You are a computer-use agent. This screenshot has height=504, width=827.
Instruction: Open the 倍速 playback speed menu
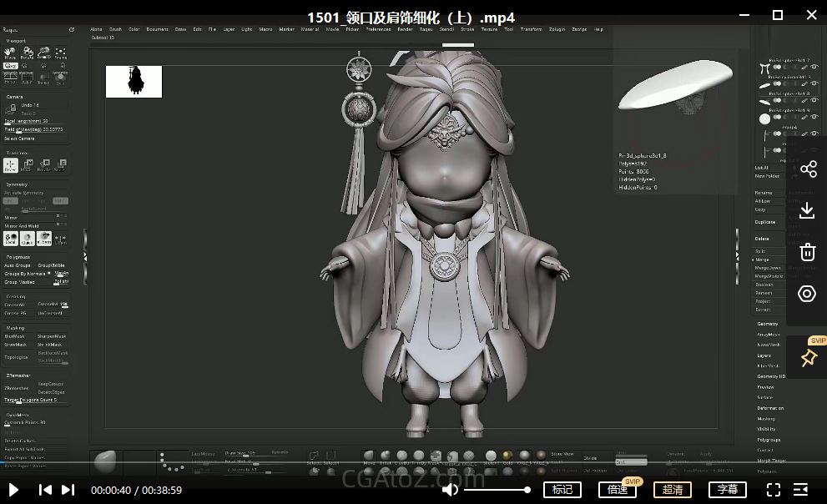pyautogui.click(x=618, y=490)
